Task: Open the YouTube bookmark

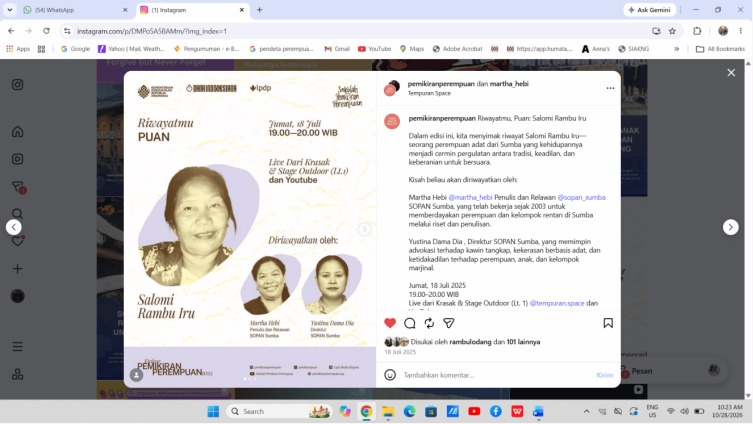Action: pyautogui.click(x=375, y=48)
